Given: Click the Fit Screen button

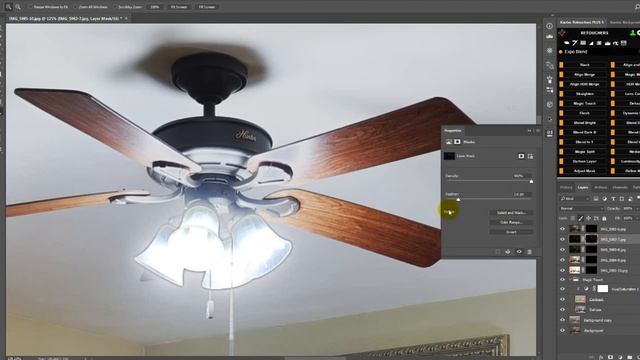Looking at the screenshot, I should (x=179, y=7).
